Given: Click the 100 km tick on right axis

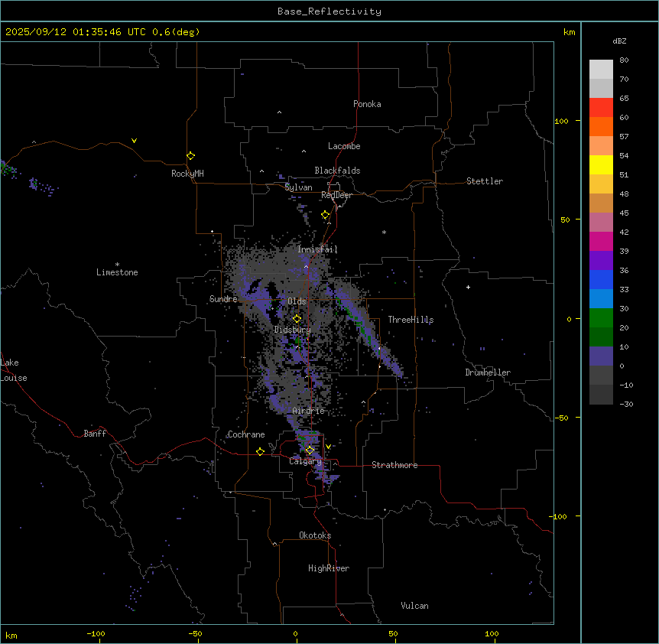Looking at the screenshot, I should tap(561, 121).
